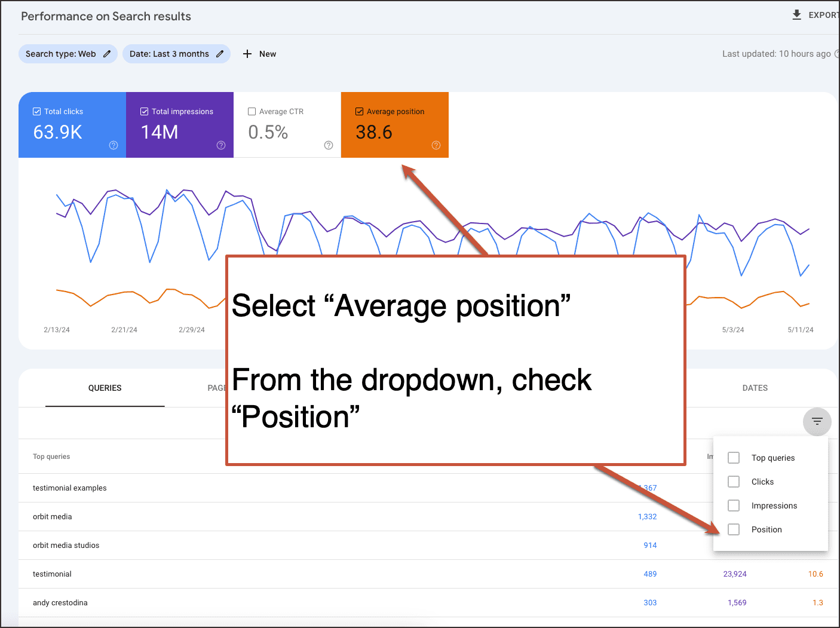Click the Top queries column header
This screenshot has width=840, height=628.
pyautogui.click(x=51, y=457)
